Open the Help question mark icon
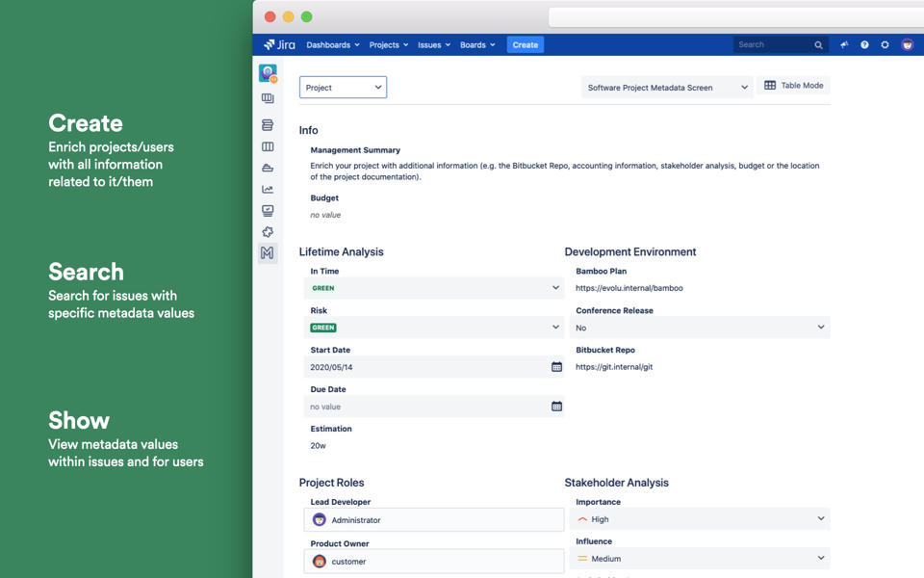Screen dimensions: 924x578 (x=864, y=45)
